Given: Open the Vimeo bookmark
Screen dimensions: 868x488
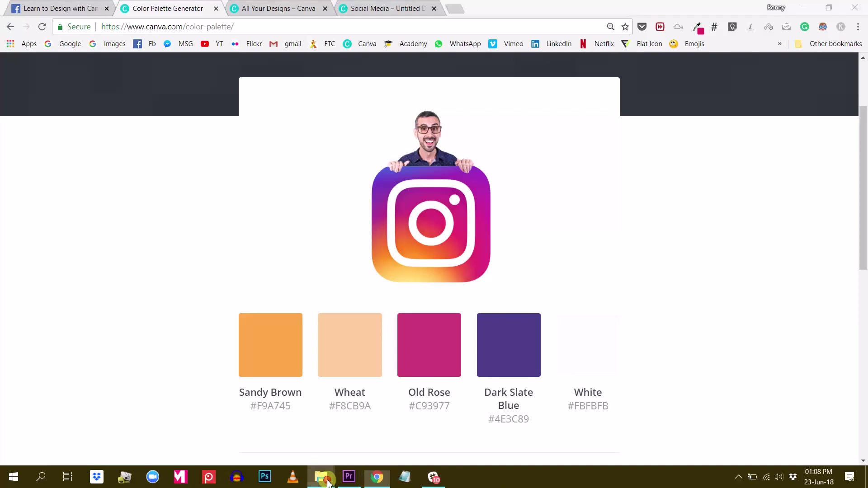Looking at the screenshot, I should tap(506, 44).
